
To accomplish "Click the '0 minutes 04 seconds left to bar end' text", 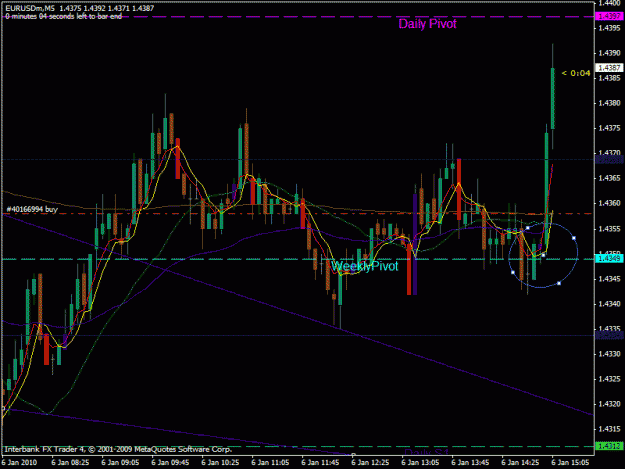I will point(63,16).
